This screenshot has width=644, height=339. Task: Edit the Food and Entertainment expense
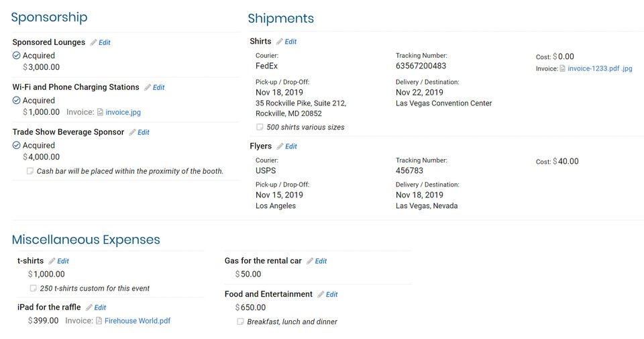[331, 295]
